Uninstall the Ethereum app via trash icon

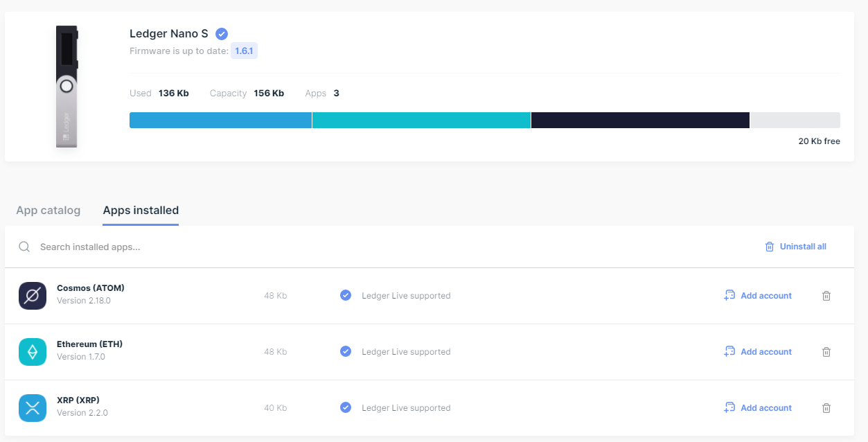(826, 352)
